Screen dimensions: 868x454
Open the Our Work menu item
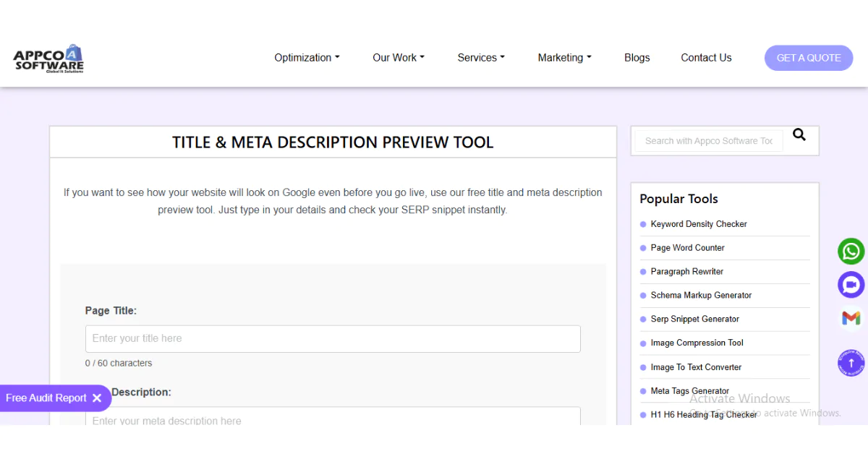pos(398,57)
